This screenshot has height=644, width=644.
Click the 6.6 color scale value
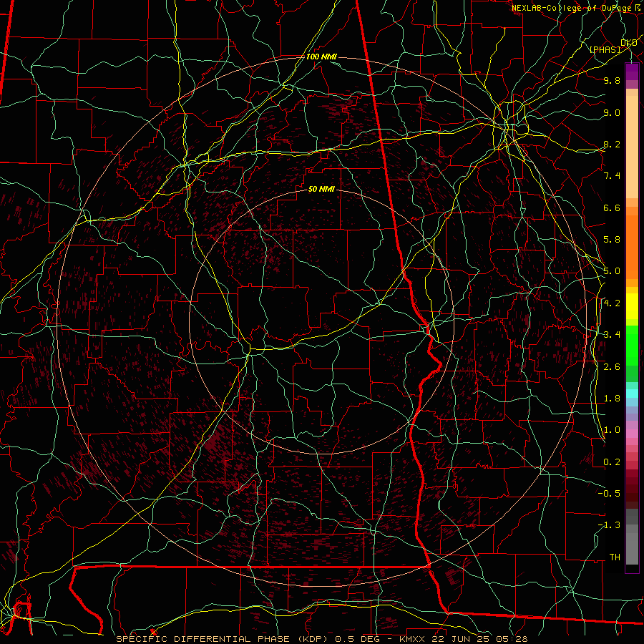612,208
